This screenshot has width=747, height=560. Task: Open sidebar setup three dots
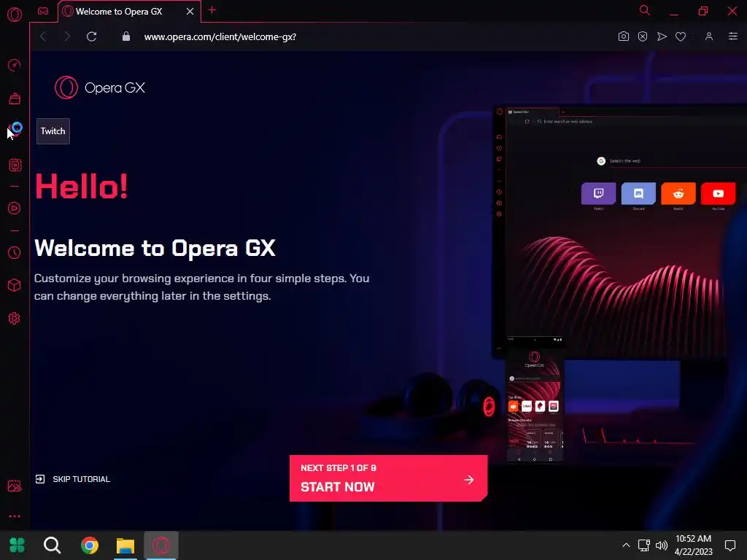coord(15,516)
